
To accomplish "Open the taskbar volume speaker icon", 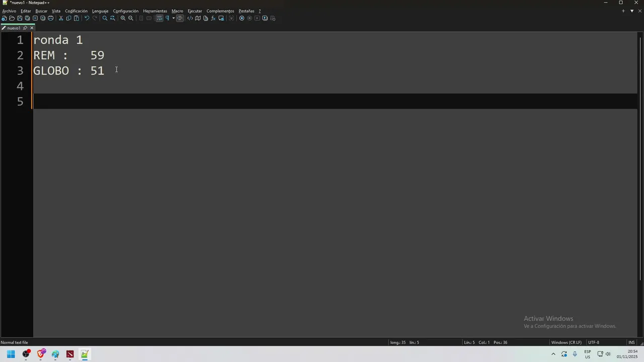I will pyautogui.click(x=608, y=354).
